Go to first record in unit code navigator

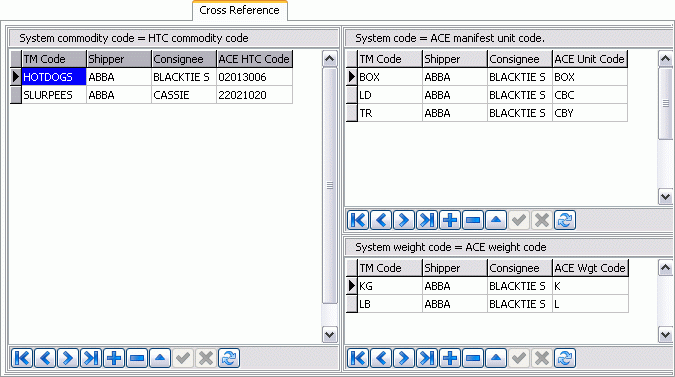pos(358,220)
